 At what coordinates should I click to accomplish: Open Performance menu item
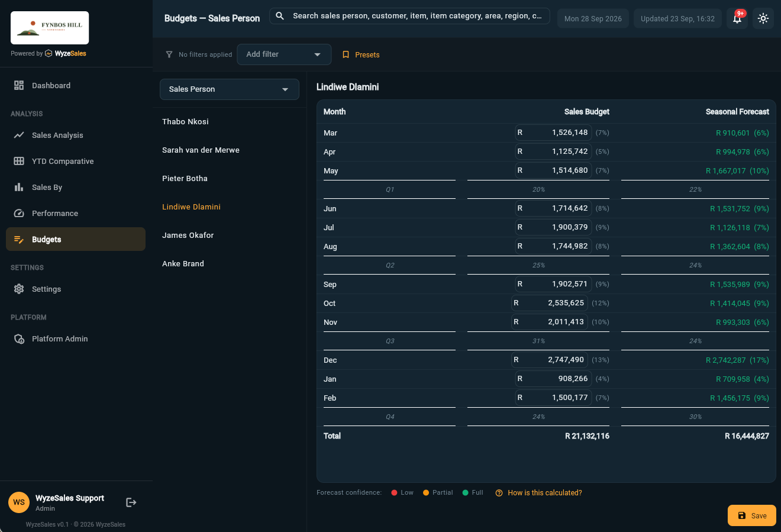tap(76, 213)
